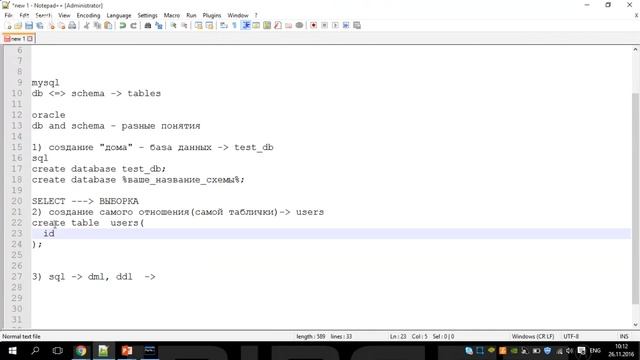
Task: Click the Folder as Workspace icon
Action: [289, 25]
